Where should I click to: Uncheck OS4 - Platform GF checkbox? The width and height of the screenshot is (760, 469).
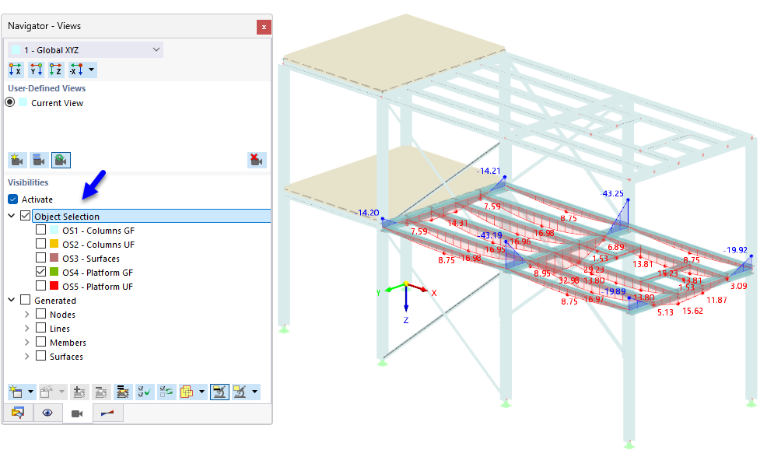(x=41, y=272)
